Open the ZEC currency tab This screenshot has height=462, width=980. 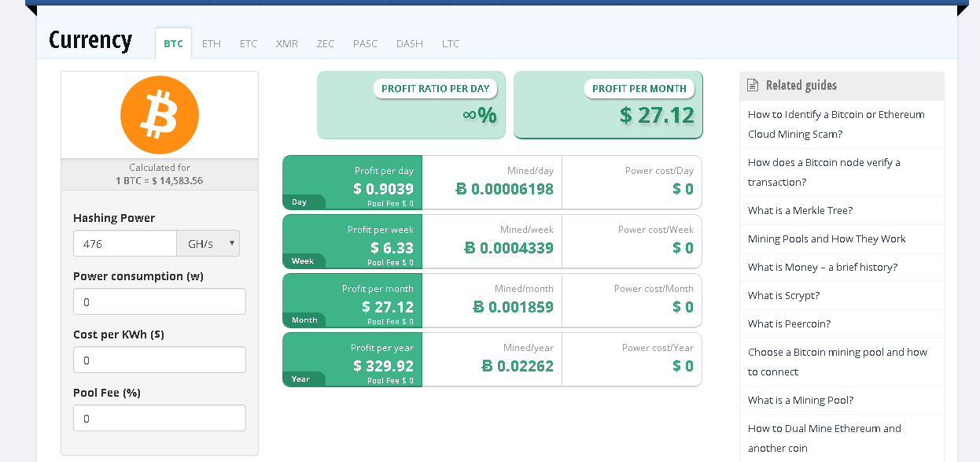pyautogui.click(x=326, y=43)
